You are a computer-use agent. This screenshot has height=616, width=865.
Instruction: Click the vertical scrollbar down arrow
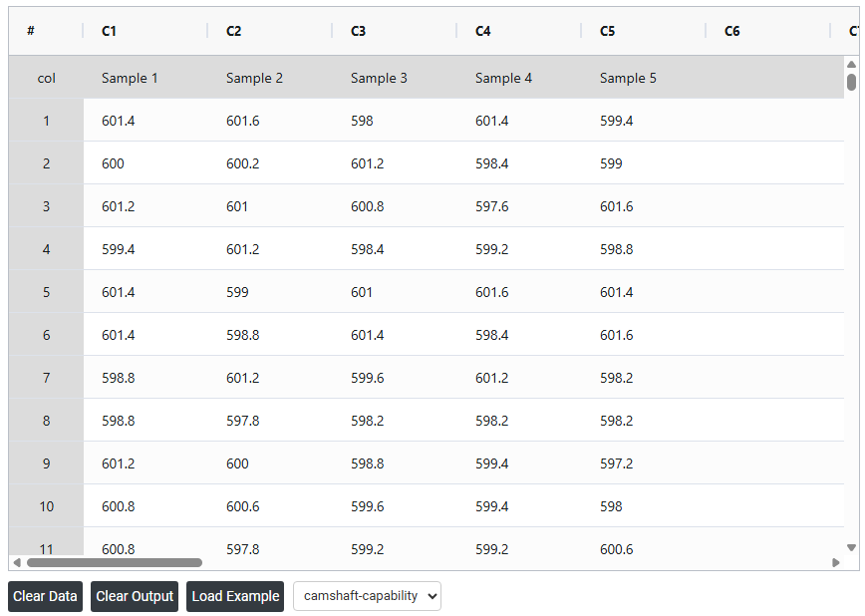pos(851,547)
